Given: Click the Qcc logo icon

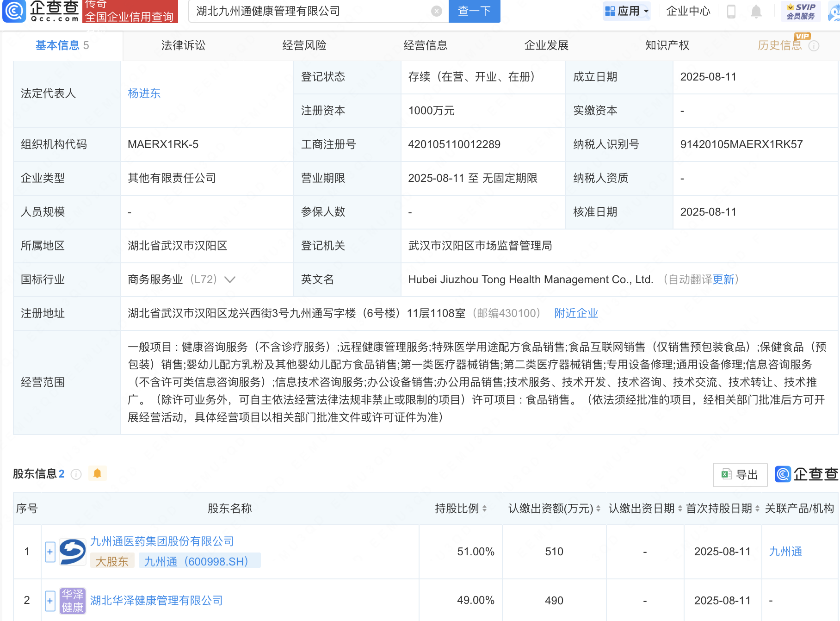Looking at the screenshot, I should tap(14, 11).
